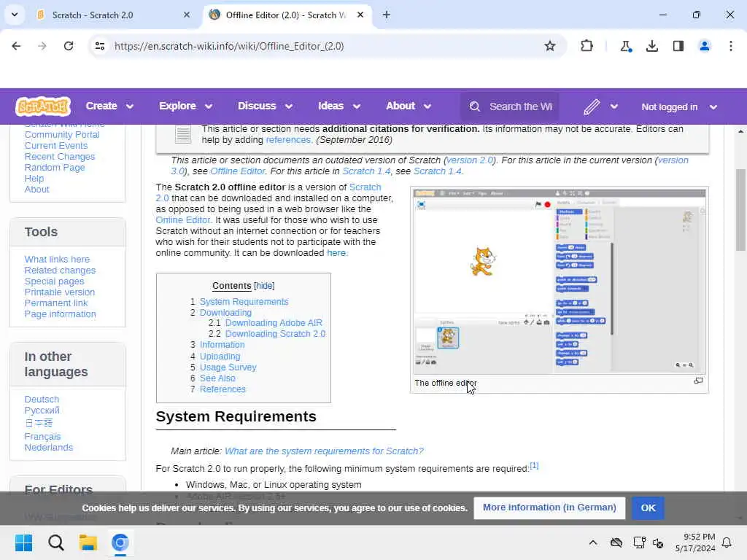Screen dimensions: 747x560
Task: Click the offline editor screenshot thumbnail
Action: click(560, 282)
